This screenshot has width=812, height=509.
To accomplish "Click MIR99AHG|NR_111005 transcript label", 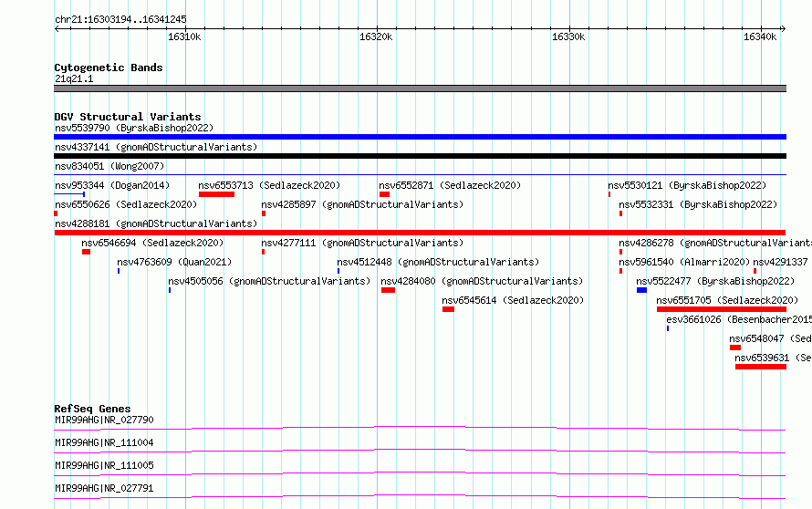I will (104, 465).
